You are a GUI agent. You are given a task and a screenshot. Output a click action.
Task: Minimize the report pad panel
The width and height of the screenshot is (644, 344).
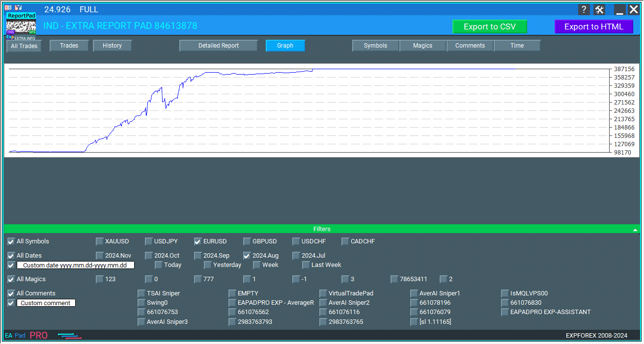(620, 10)
